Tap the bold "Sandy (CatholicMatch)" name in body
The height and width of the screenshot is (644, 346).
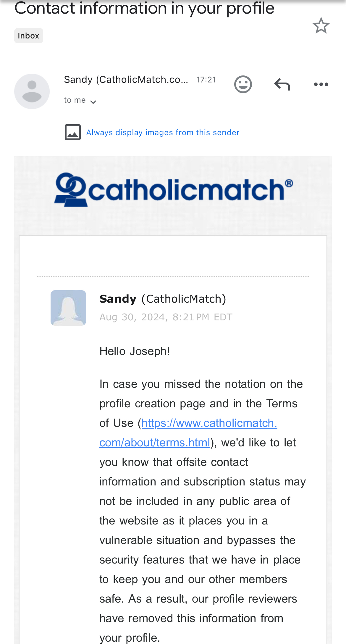click(x=163, y=299)
